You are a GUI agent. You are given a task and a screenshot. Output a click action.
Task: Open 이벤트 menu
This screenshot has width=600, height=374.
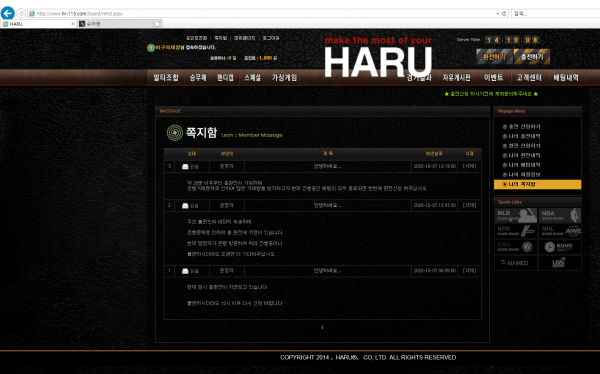pyautogui.click(x=493, y=78)
